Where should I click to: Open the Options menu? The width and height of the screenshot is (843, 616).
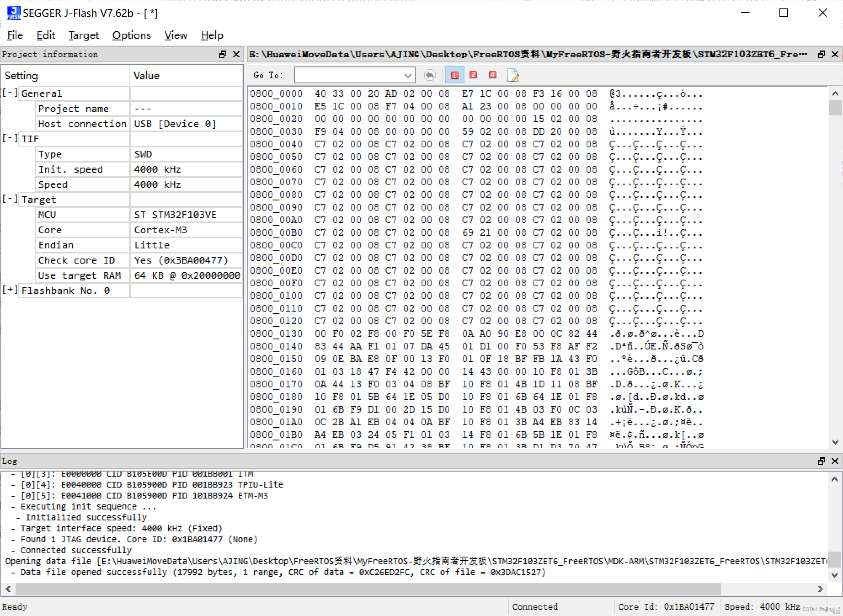pos(131,35)
